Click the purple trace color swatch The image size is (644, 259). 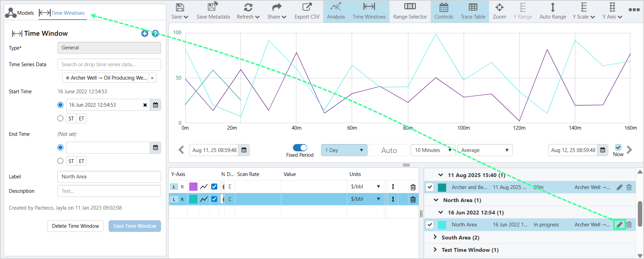click(193, 187)
